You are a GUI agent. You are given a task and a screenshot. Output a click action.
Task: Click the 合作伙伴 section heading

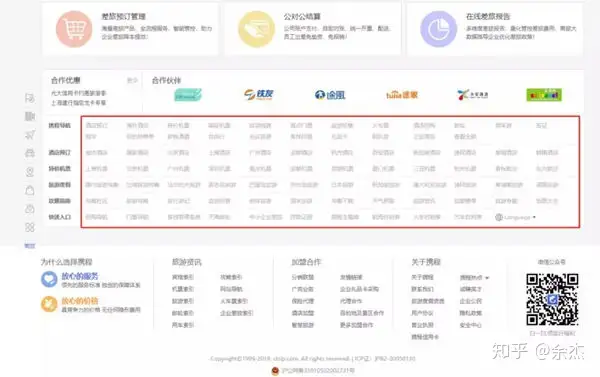click(x=166, y=80)
